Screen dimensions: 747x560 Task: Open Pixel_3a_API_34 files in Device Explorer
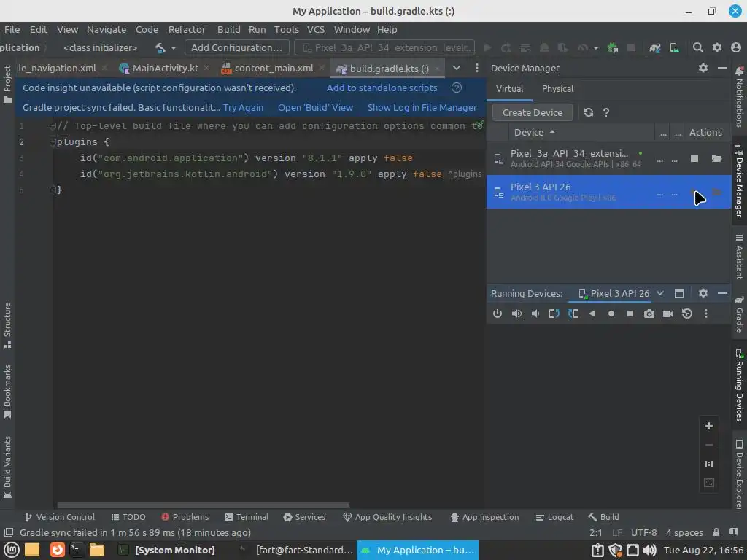[x=716, y=158]
